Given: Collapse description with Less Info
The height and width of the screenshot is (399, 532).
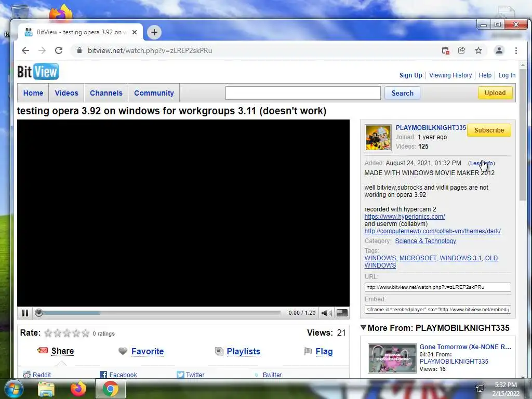Looking at the screenshot, I should 482,163.
